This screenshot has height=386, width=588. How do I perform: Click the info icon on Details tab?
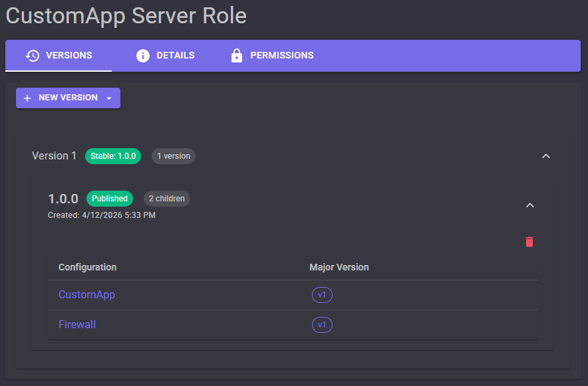(143, 56)
